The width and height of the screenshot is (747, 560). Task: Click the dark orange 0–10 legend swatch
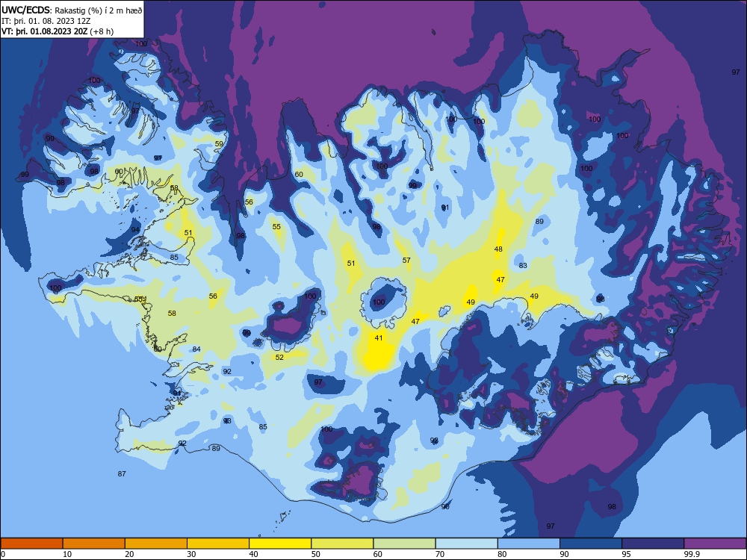pos(31,544)
